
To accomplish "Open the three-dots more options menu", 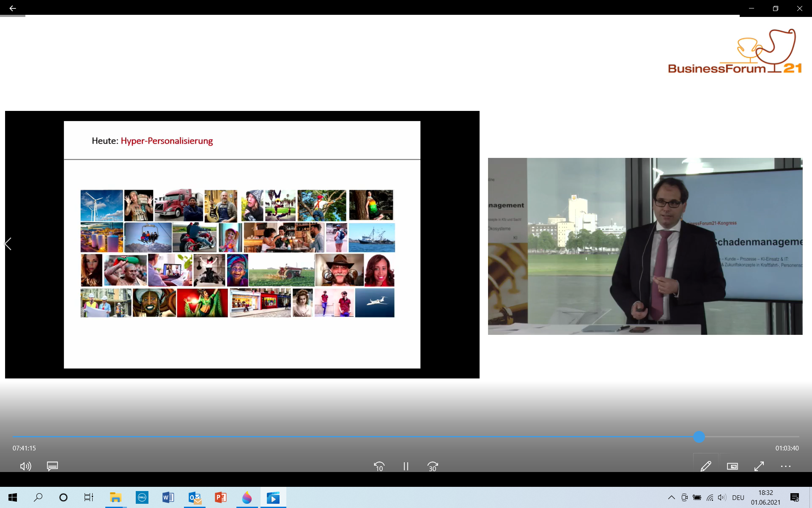I will pyautogui.click(x=785, y=466).
